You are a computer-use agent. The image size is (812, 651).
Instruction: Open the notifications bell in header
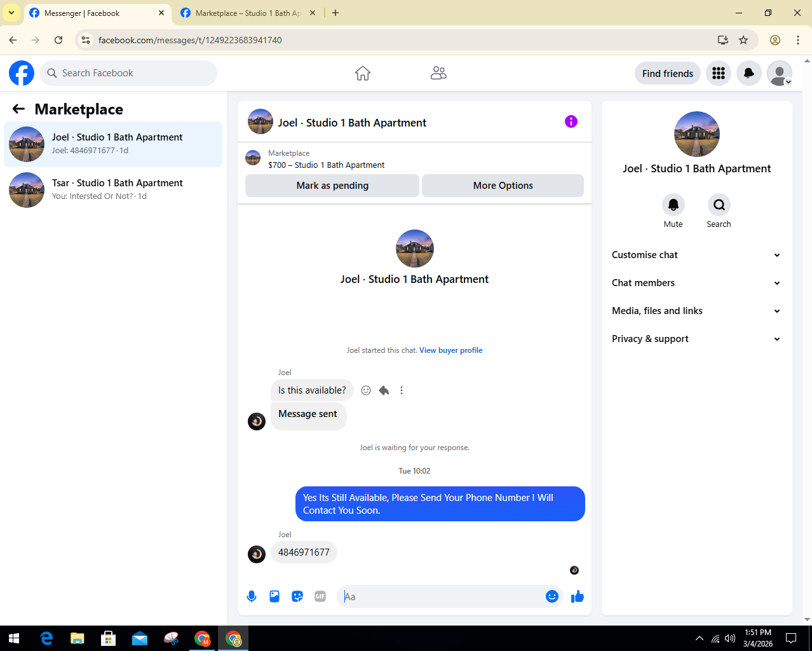click(749, 73)
